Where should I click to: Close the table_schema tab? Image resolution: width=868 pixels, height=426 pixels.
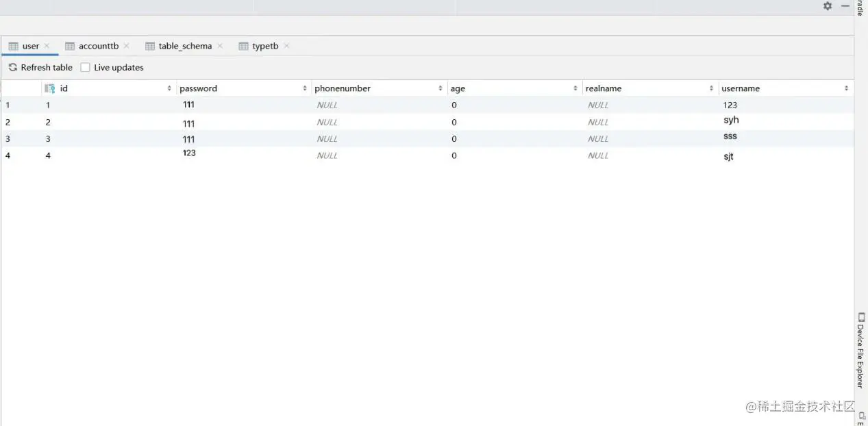220,46
